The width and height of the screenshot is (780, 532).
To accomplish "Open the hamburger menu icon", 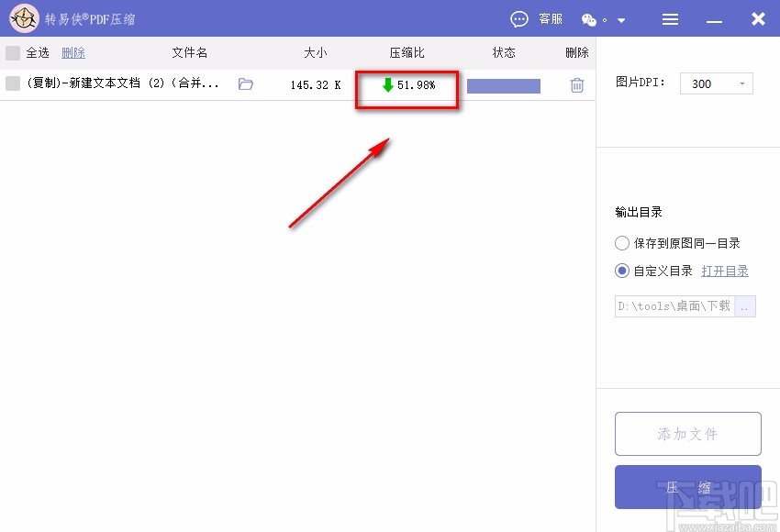I will [670, 18].
